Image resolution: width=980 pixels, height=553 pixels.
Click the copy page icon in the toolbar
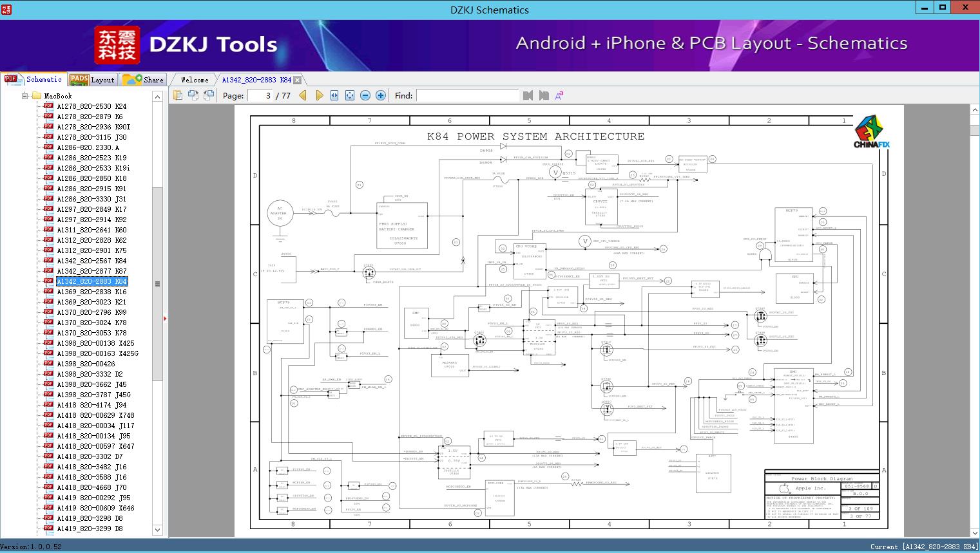tap(177, 95)
